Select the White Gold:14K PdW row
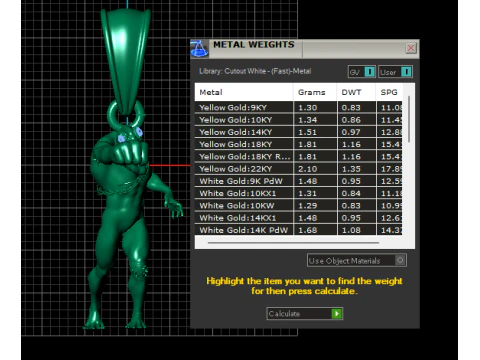The height and width of the screenshot is (360, 480). click(298, 230)
